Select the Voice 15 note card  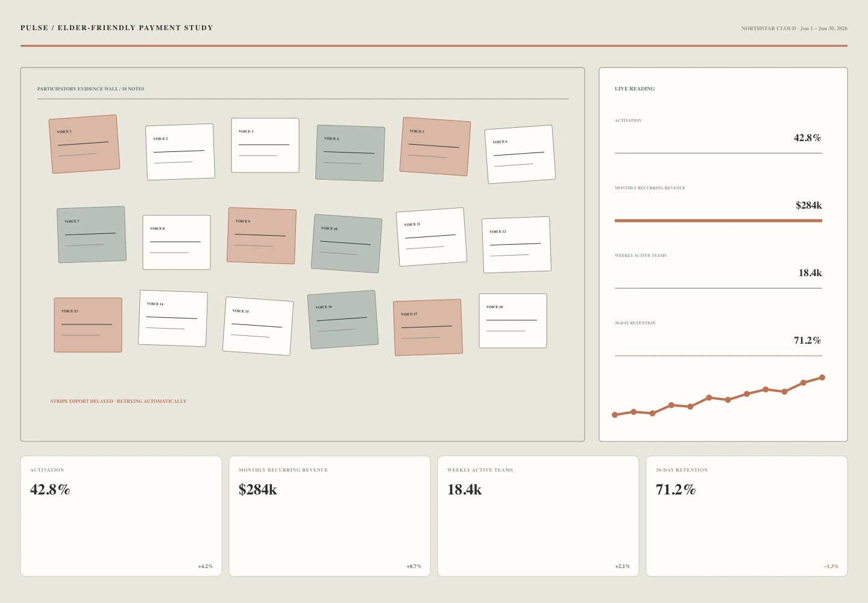coord(258,326)
